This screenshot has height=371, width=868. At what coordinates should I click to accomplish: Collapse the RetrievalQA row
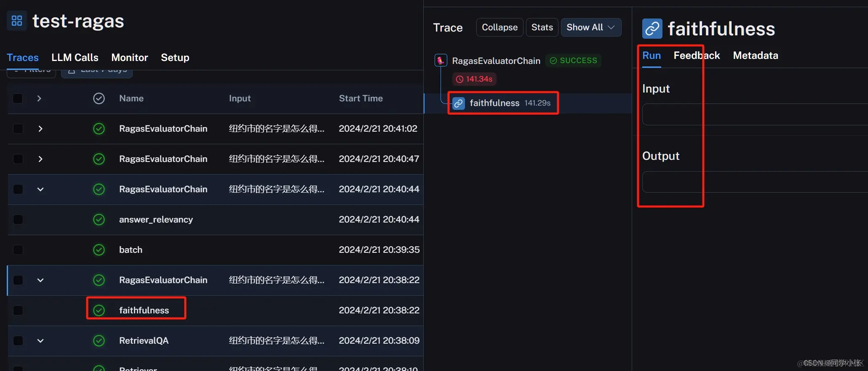click(x=40, y=341)
